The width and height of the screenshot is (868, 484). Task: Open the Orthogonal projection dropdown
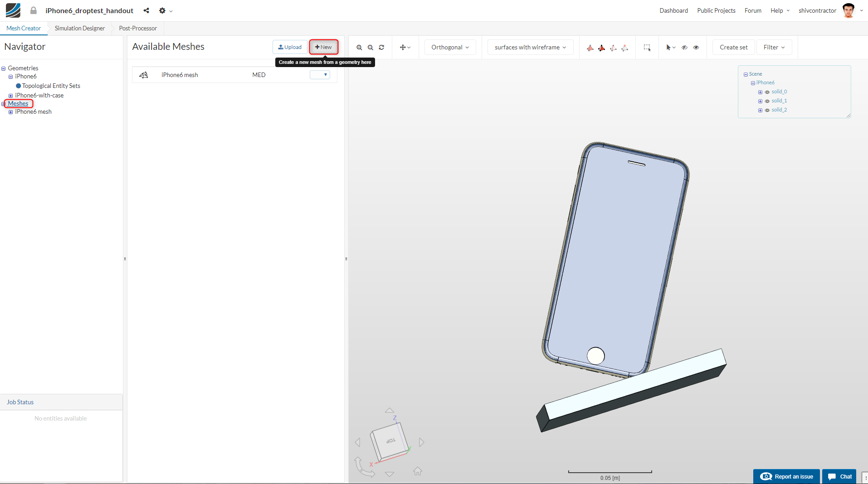tap(450, 48)
